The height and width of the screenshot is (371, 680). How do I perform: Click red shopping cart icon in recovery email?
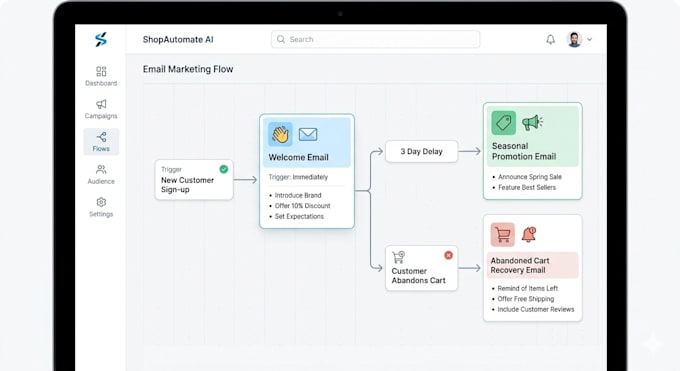(503, 235)
